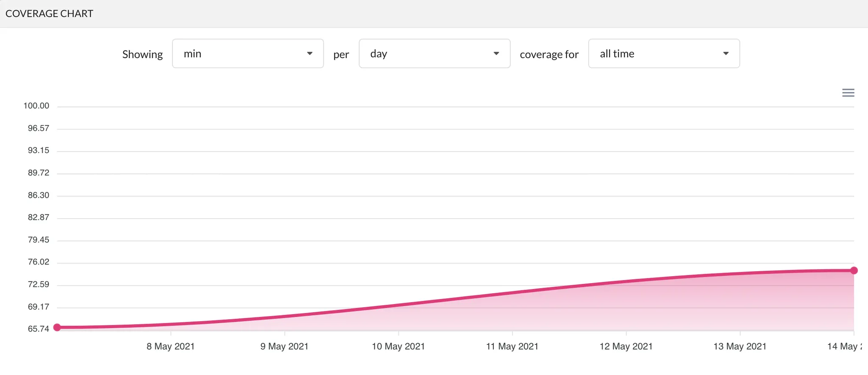Open the 'day' interval dropdown
The height and width of the screenshot is (375, 868).
point(434,54)
